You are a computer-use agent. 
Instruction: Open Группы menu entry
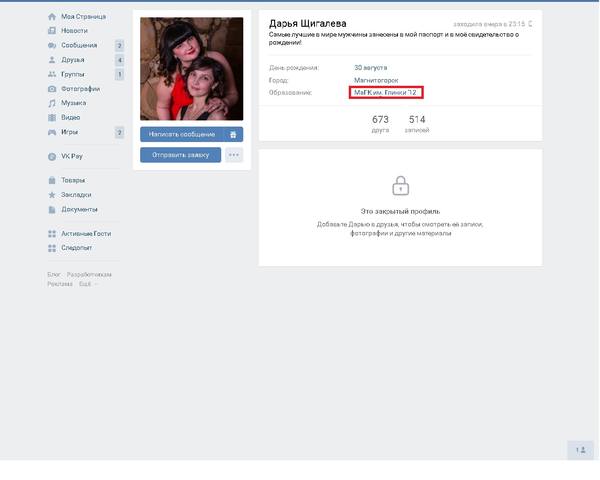(x=73, y=74)
